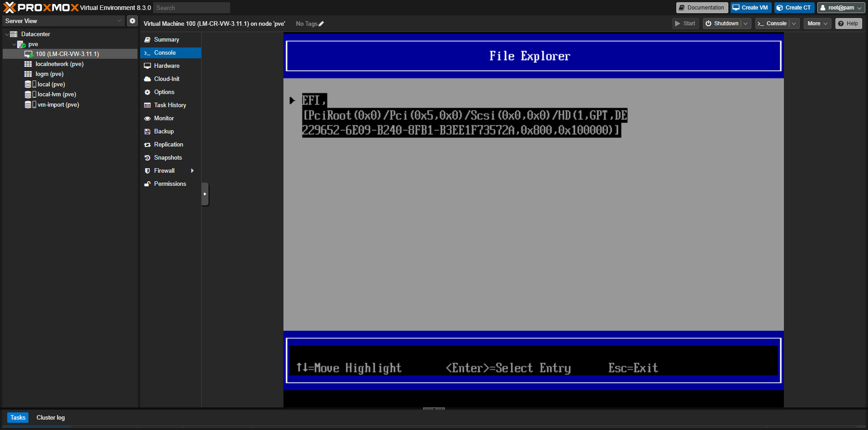Select the Tasks tab at bottom
The width and height of the screenshot is (868, 430).
[18, 417]
